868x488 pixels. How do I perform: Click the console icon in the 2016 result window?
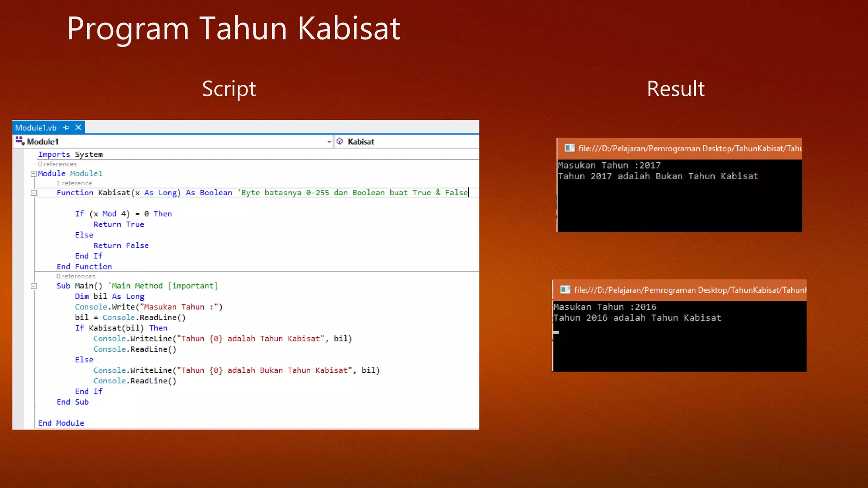pos(565,290)
